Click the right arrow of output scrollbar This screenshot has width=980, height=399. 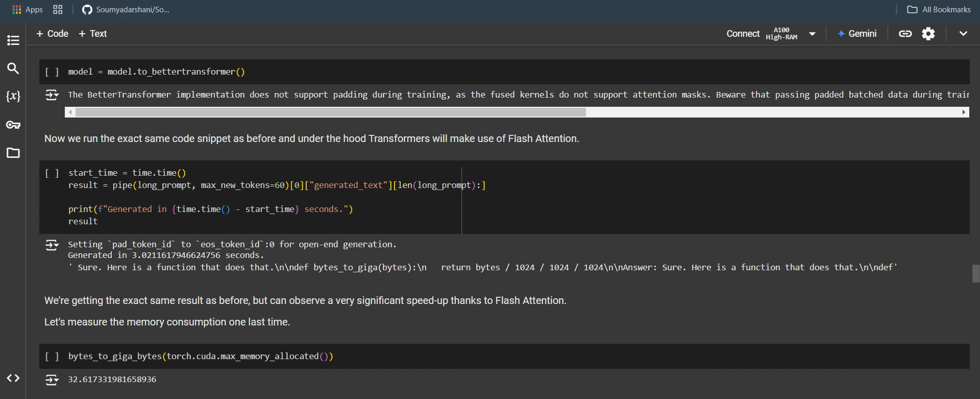[x=964, y=112]
